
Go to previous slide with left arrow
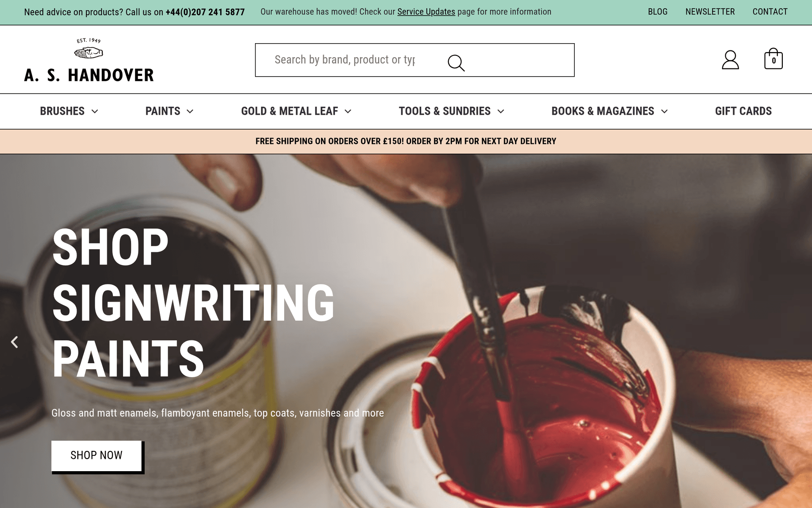click(x=14, y=342)
